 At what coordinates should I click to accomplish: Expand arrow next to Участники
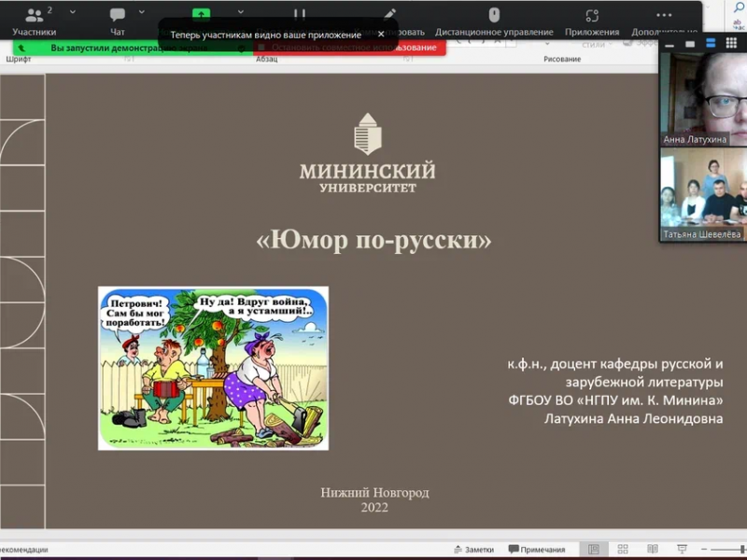[72, 13]
